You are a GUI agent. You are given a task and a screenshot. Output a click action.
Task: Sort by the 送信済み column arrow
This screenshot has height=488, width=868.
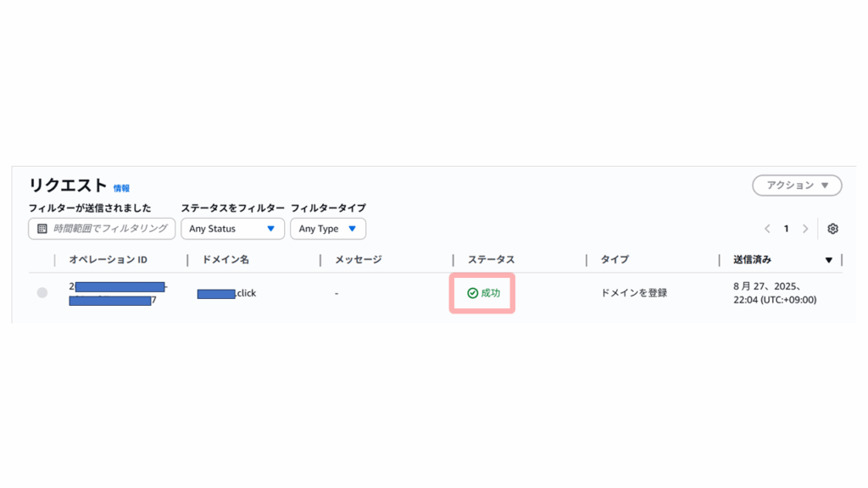829,260
